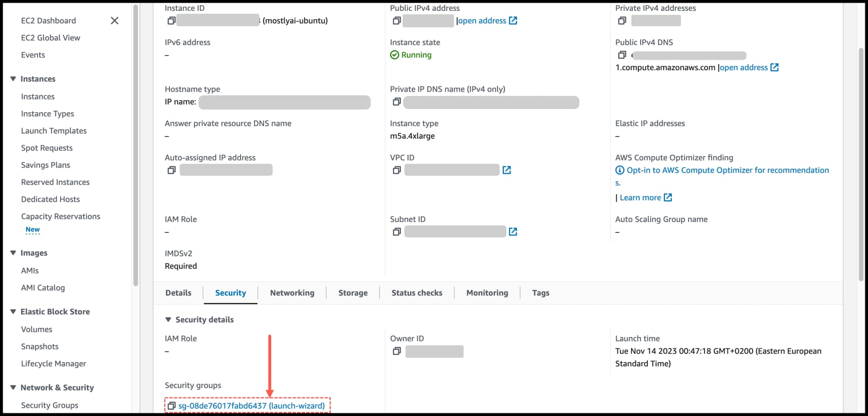This screenshot has width=868, height=416.
Task: Collapse the Elastic Block Store section
Action: [x=13, y=312]
